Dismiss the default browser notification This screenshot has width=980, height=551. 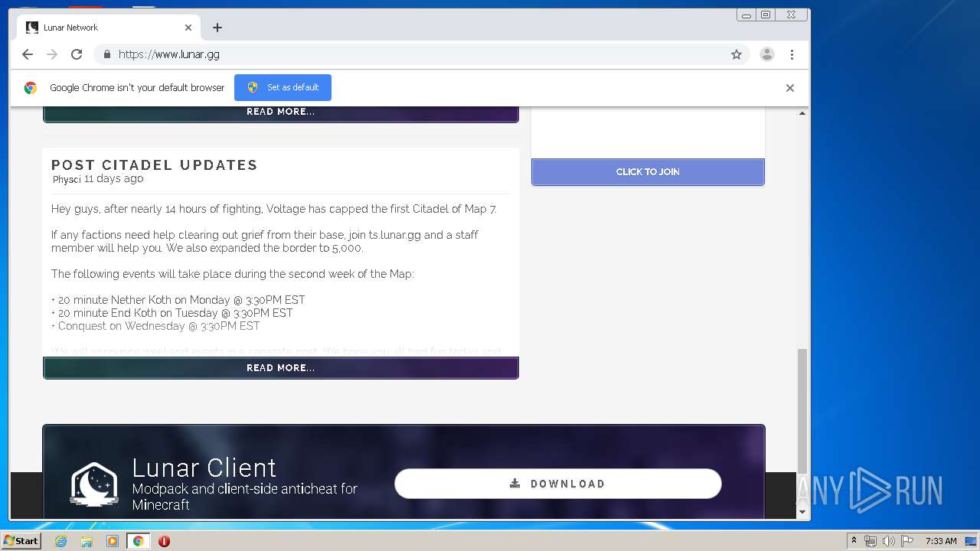pyautogui.click(x=790, y=88)
